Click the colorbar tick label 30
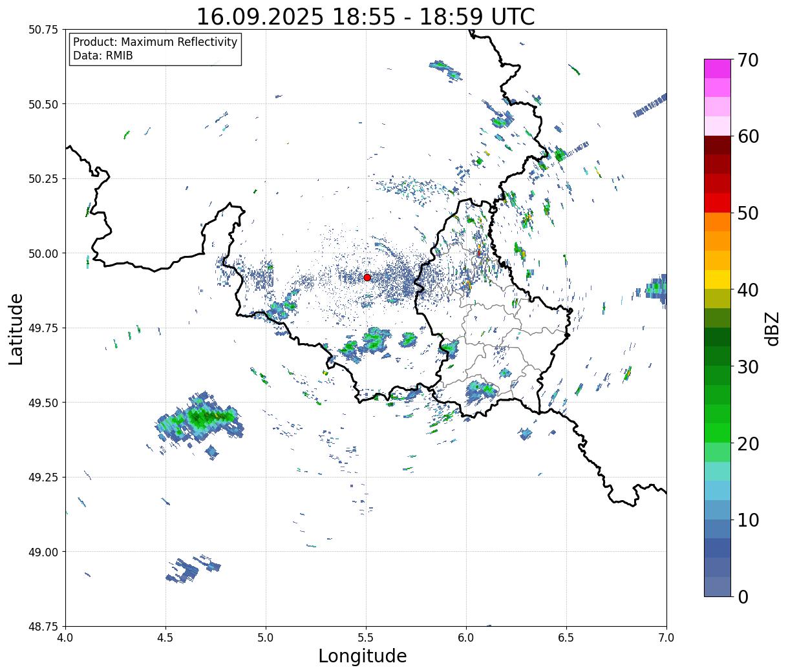The height and width of the screenshot is (672, 788). pos(747,367)
